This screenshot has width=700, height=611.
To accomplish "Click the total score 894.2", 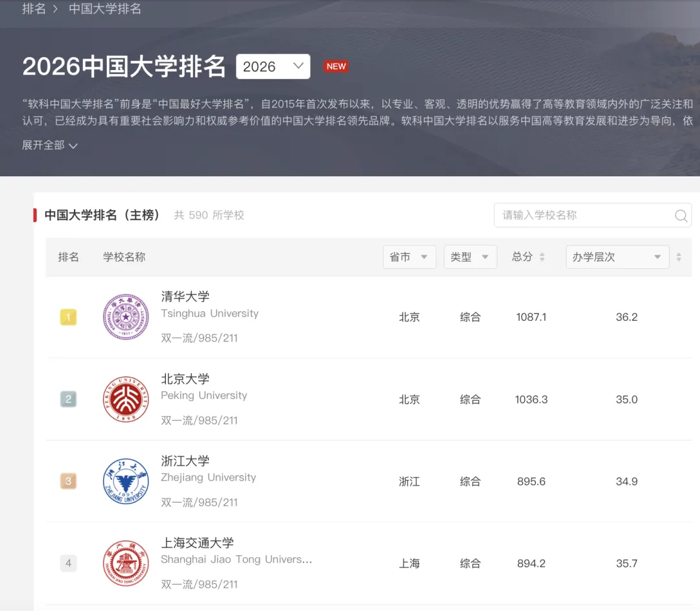I will tap(531, 564).
